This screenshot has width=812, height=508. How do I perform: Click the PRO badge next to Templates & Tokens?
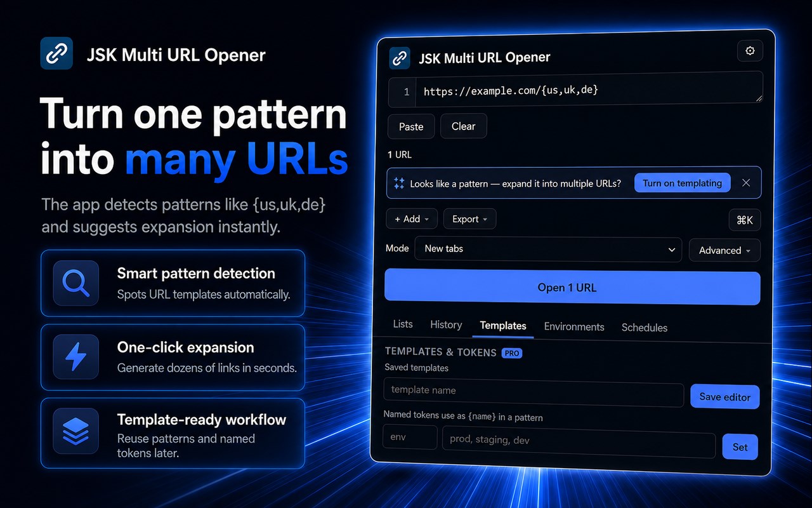(512, 353)
